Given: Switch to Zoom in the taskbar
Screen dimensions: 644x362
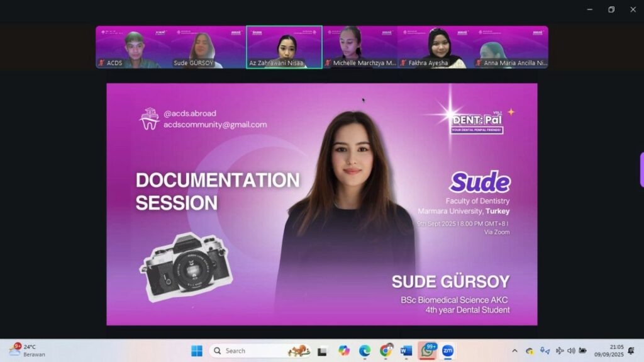Looking at the screenshot, I should [448, 351].
